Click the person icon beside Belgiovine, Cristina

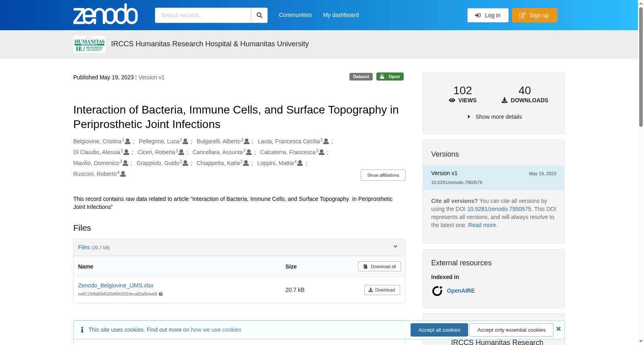tap(128, 141)
